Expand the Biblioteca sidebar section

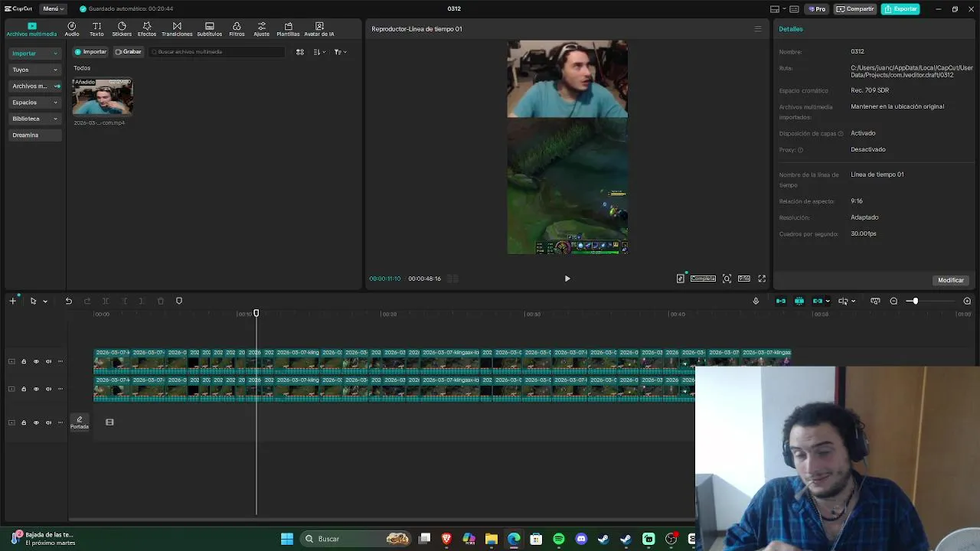35,119
